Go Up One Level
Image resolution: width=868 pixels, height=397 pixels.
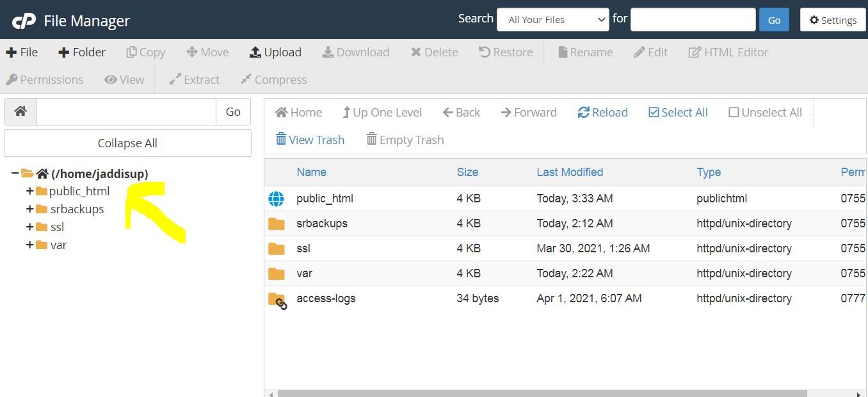coord(382,113)
